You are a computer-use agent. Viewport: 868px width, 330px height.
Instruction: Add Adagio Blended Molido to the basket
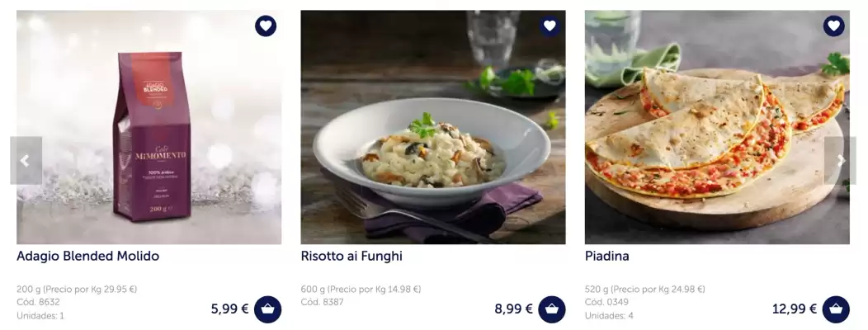pyautogui.click(x=268, y=309)
